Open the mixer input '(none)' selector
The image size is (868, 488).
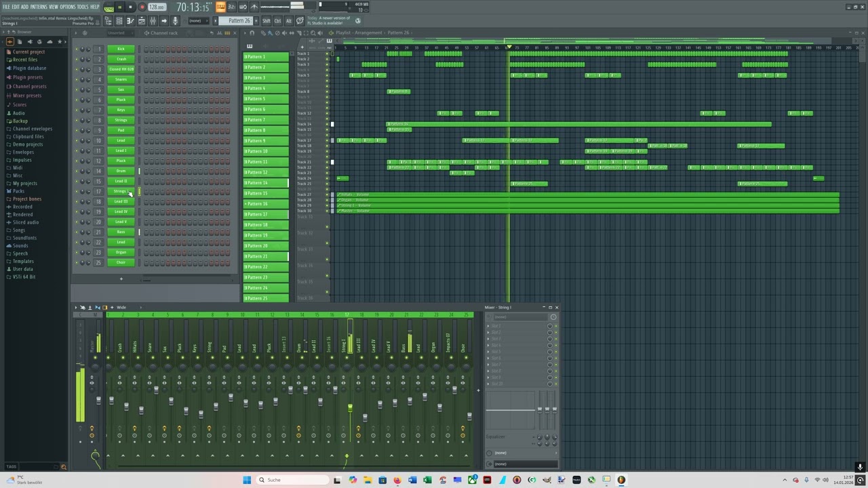(520, 317)
